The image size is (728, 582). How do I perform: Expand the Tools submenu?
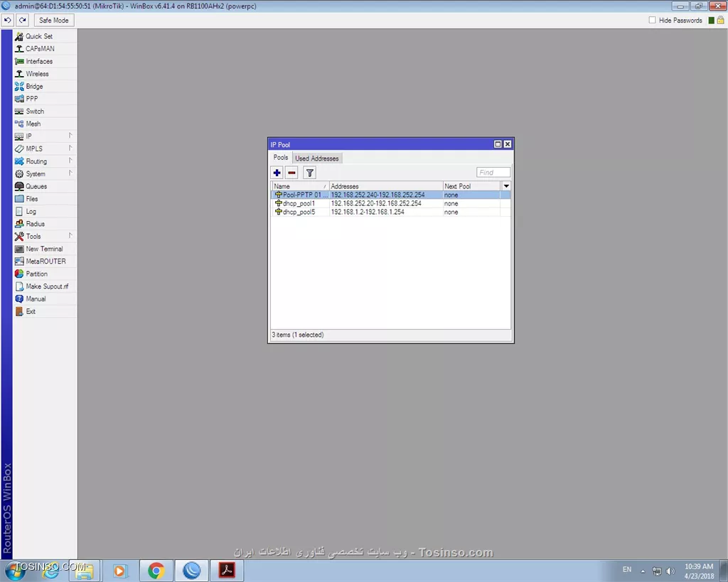click(45, 236)
